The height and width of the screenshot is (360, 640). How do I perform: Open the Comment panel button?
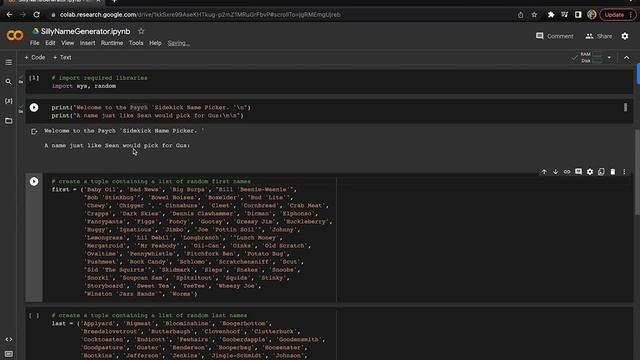click(554, 36)
